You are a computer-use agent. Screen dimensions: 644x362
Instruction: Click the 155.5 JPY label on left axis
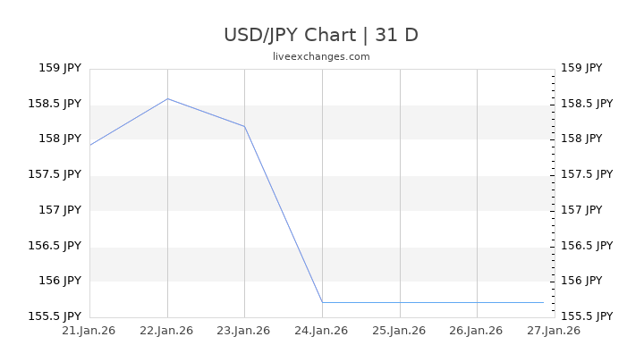coord(55,316)
